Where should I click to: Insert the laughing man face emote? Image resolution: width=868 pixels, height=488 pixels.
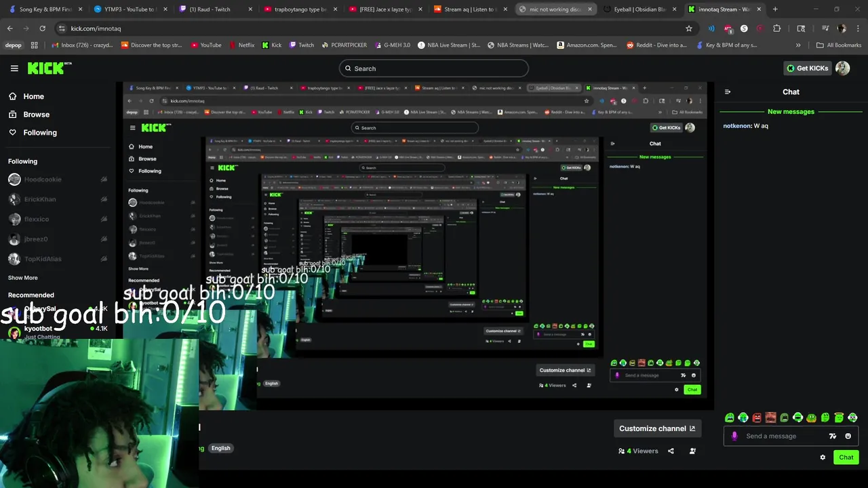point(770,418)
